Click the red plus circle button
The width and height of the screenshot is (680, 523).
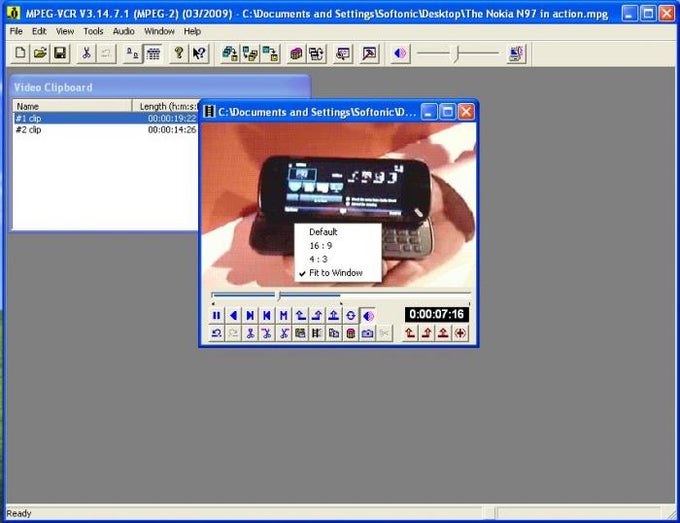(x=460, y=333)
